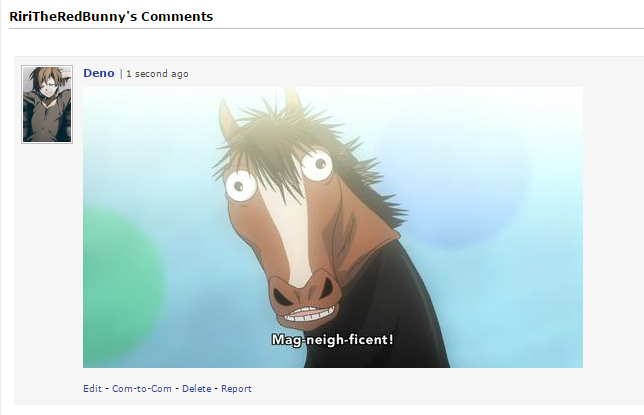This screenshot has height=415, width=644.
Task: Click the Edit link under the comment
Action: 92,388
